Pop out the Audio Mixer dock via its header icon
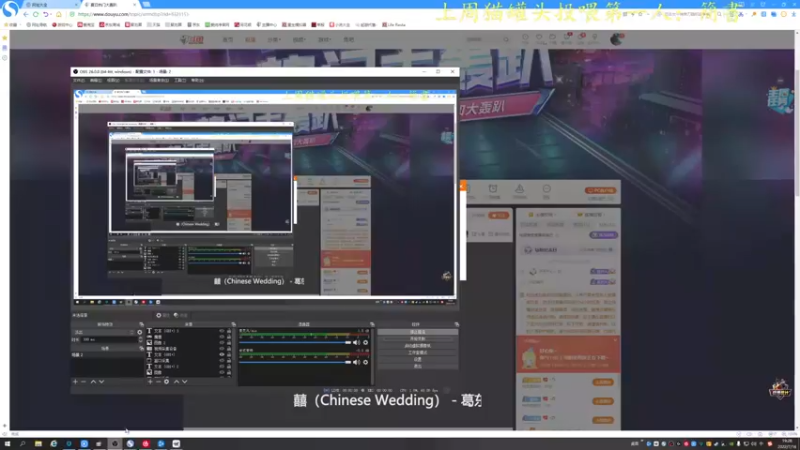The height and width of the screenshot is (450, 800). [372, 324]
